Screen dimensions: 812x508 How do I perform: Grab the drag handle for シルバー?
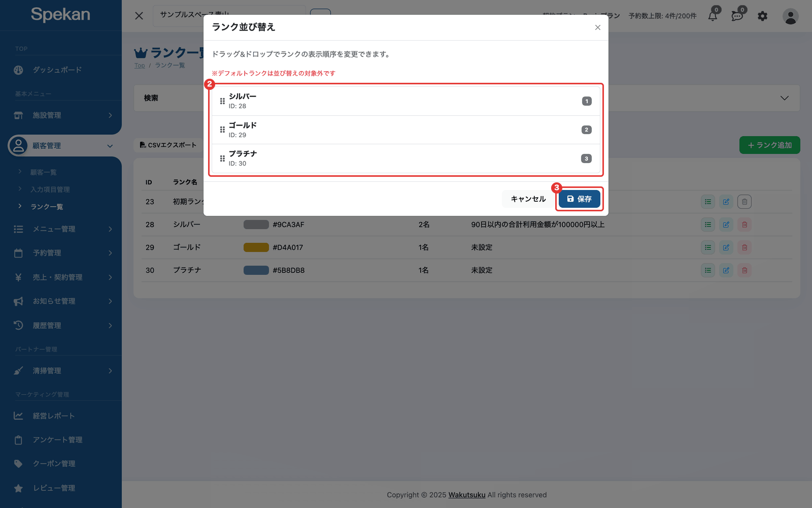[222, 101]
